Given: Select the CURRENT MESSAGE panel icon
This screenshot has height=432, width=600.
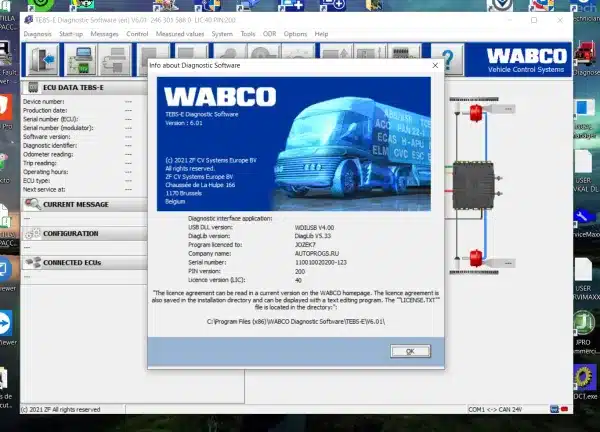Looking at the screenshot, I should (x=33, y=204).
